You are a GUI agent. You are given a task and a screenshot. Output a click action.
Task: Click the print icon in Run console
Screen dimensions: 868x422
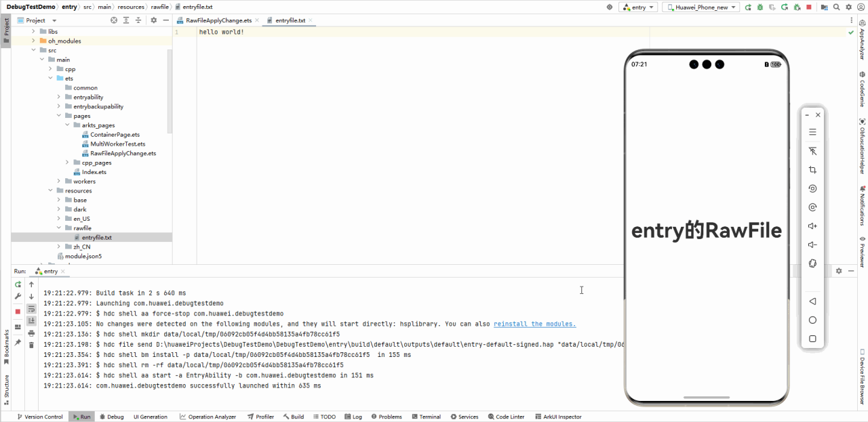(x=31, y=333)
